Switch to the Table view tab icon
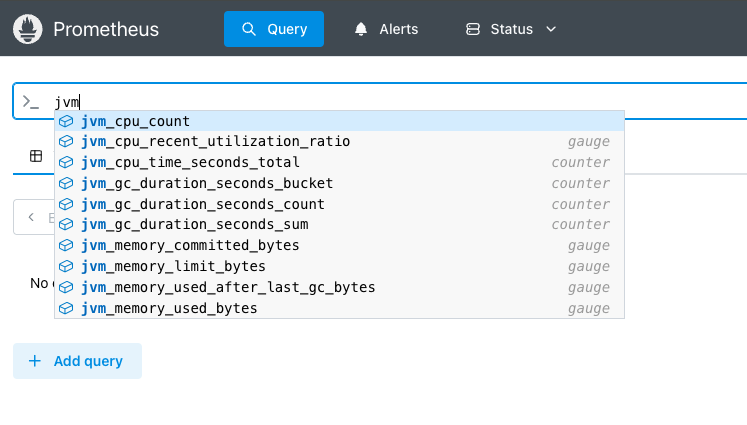The width and height of the screenshot is (747, 425). point(36,156)
